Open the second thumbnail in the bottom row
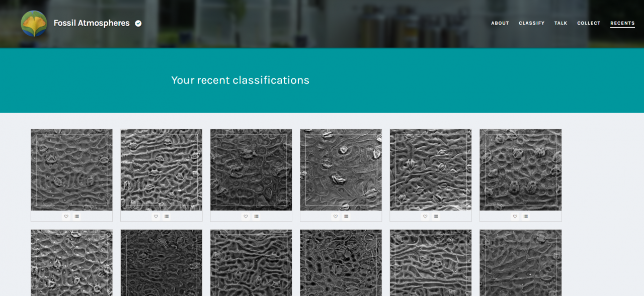The width and height of the screenshot is (644, 296). 162,263
